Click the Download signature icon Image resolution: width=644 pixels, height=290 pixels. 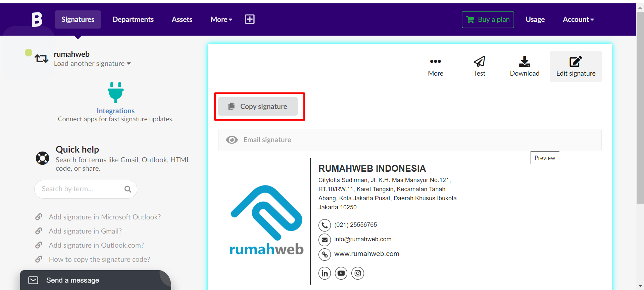click(x=525, y=67)
